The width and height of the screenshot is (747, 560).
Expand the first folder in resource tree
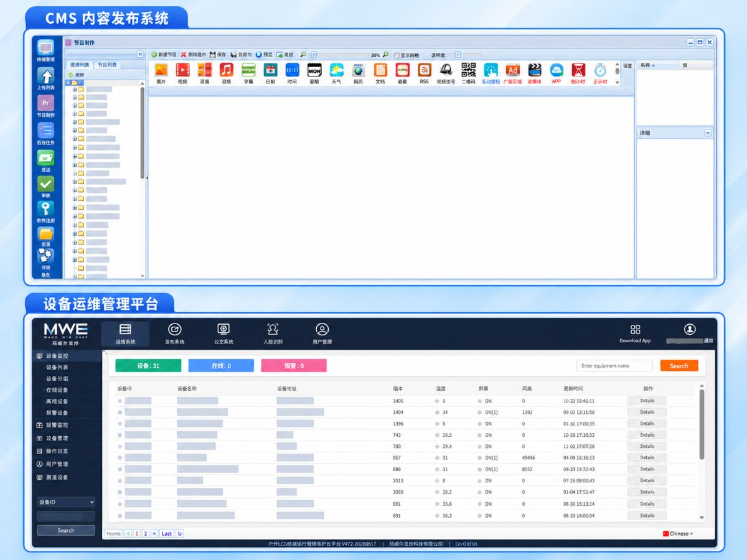pyautogui.click(x=75, y=89)
